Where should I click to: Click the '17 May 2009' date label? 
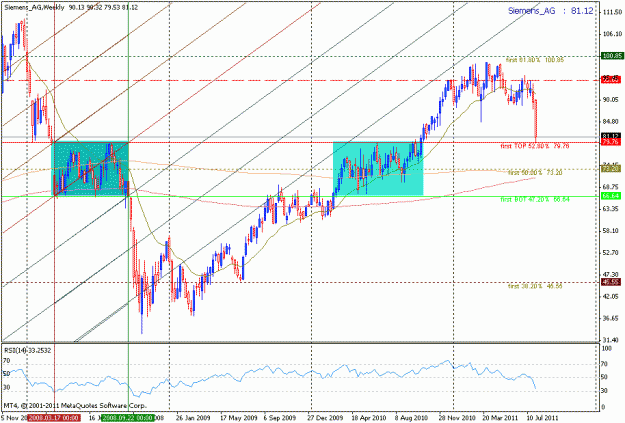coord(238,418)
